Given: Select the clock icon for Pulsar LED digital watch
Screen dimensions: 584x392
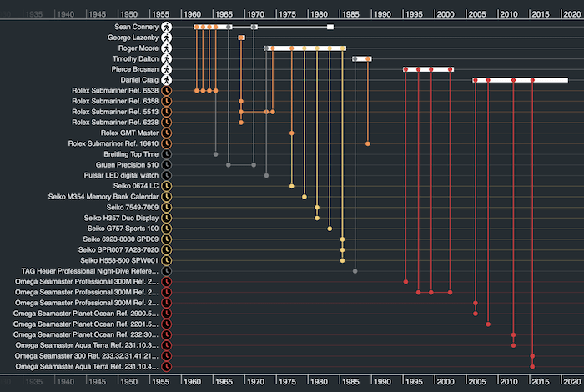Looking at the screenshot, I should pyautogui.click(x=167, y=175).
